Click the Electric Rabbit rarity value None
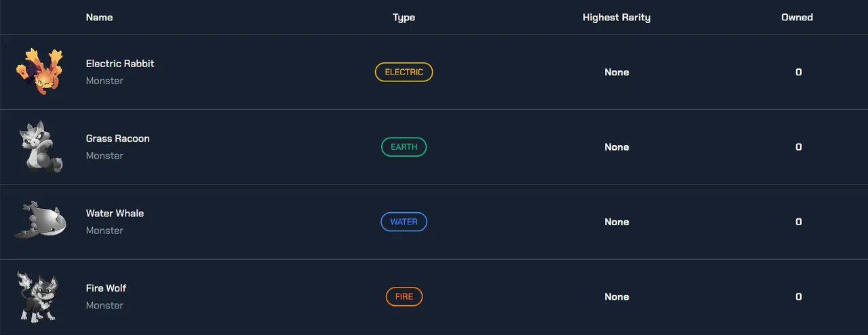 coord(616,72)
